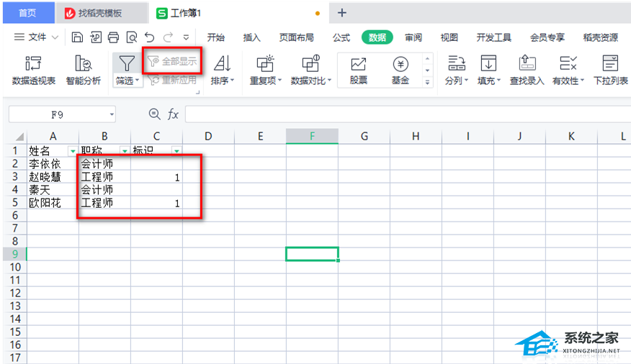Screen dimensions: 631x364
Task: Switch to the 开始 ribbon tab
Action: [x=215, y=37]
